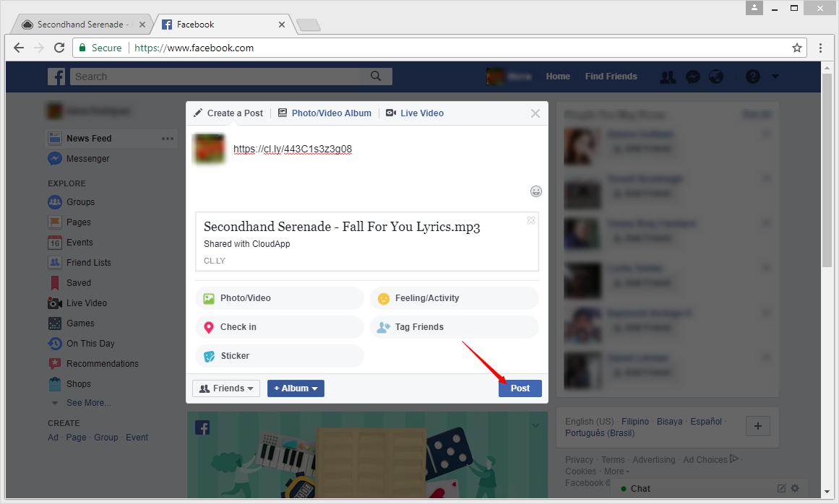Open Messenger from the left sidebar

79,159
